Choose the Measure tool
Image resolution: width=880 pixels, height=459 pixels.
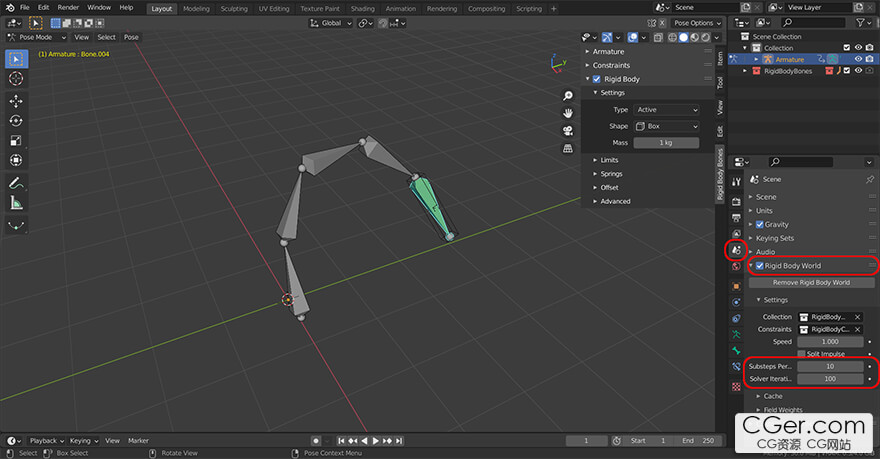pos(16,203)
